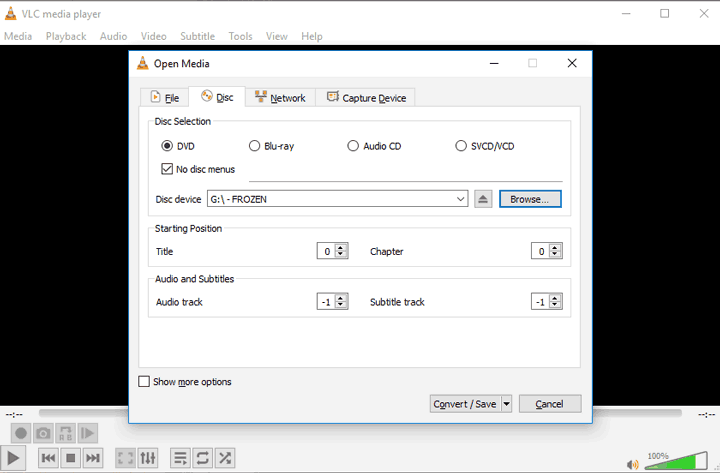The height and width of the screenshot is (473, 720).
Task: Click the Next media button
Action: 93,458
